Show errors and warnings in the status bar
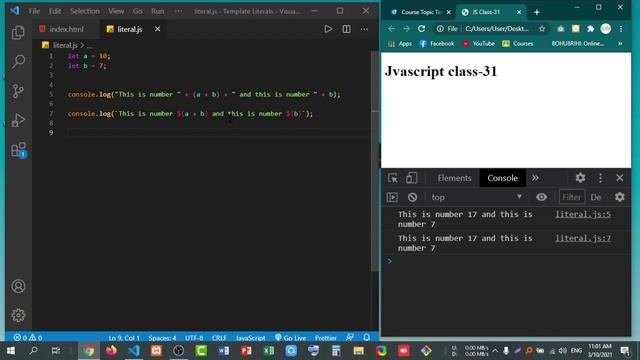 point(28,338)
